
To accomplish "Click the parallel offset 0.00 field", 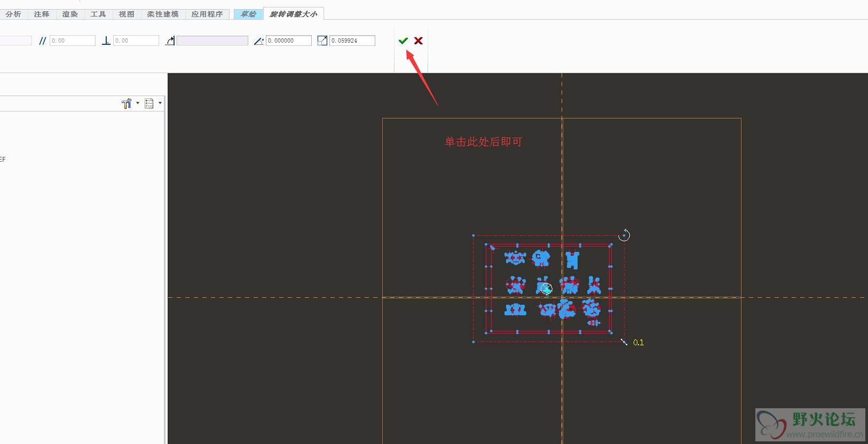I will pos(73,41).
